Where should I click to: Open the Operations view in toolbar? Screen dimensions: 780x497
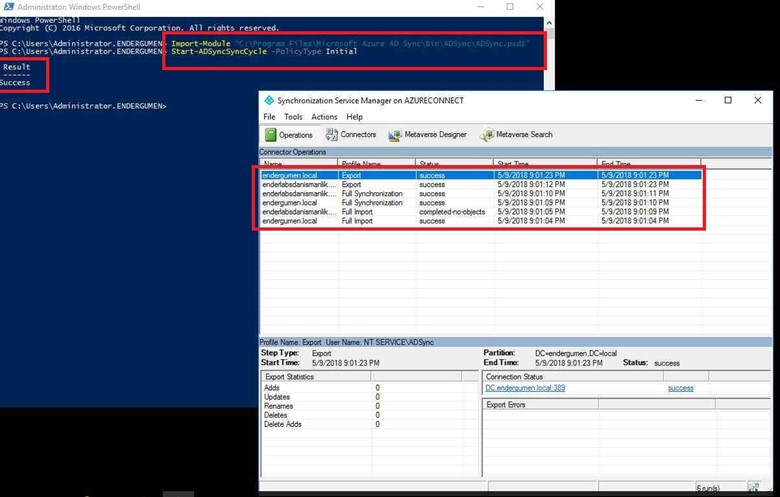pos(289,135)
